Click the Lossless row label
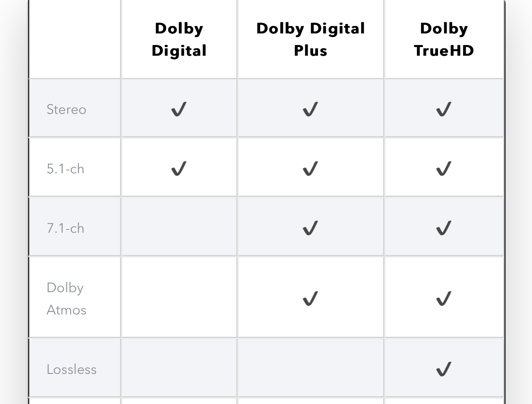 coord(71,369)
